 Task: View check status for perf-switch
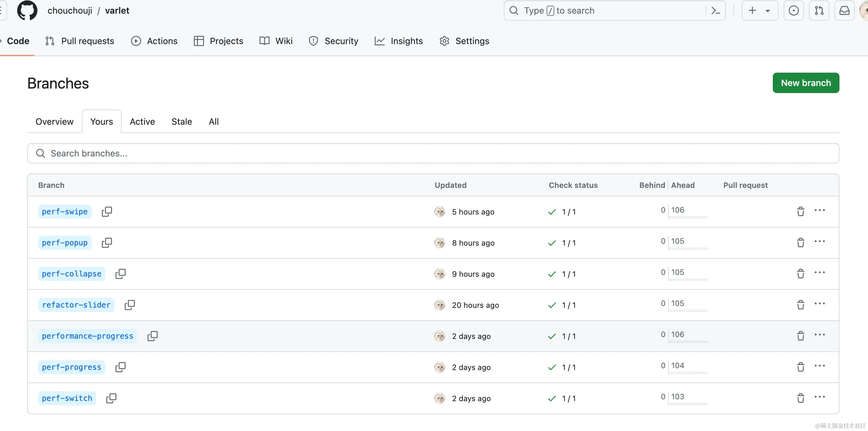pos(562,398)
